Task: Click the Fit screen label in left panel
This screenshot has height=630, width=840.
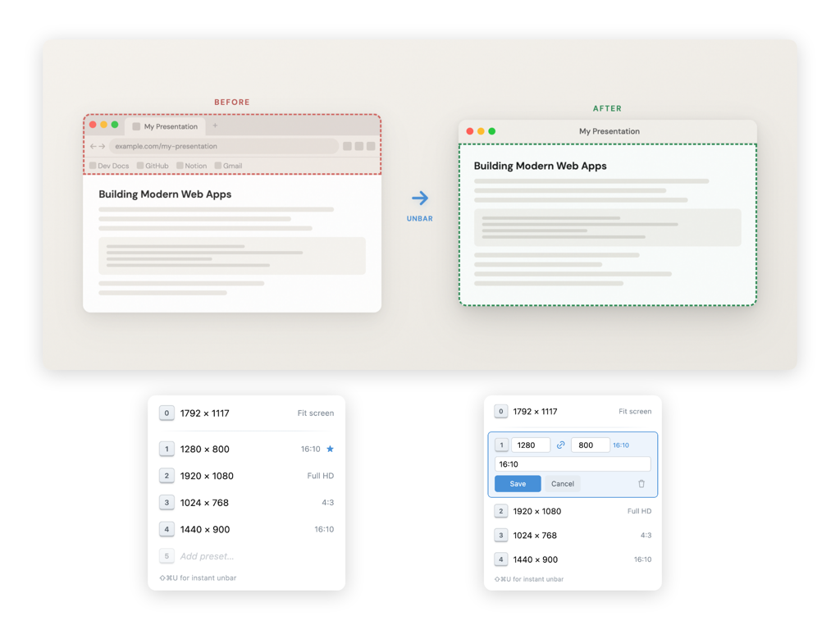Action: pyautogui.click(x=316, y=413)
